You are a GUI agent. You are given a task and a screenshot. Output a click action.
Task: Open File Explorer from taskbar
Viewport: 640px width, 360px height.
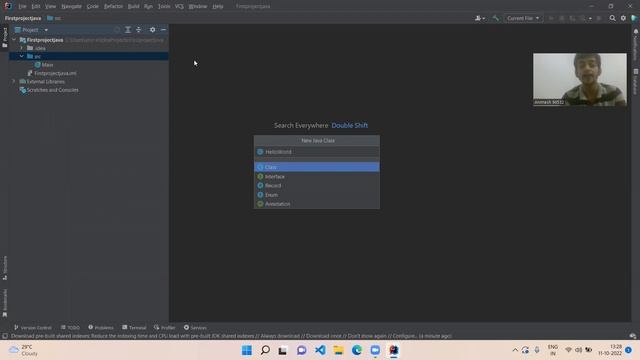[338, 350]
